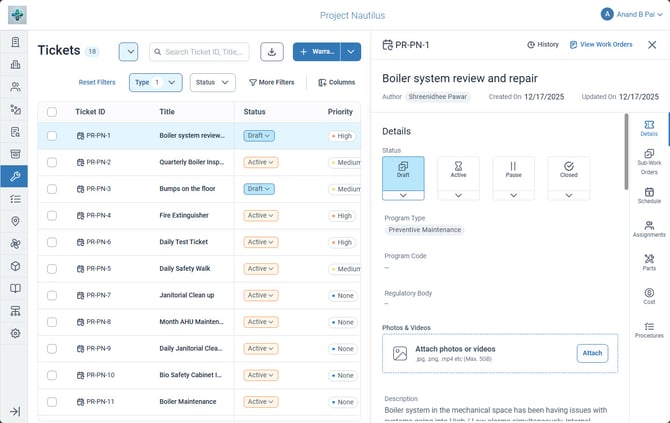Check the box for ticket PR-PN-5
Screen dimensions: 670x423
pyautogui.click(x=52, y=269)
